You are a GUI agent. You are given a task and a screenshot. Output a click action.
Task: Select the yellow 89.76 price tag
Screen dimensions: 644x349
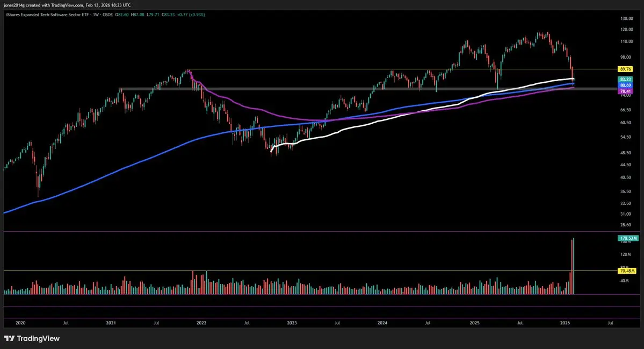(626, 69)
